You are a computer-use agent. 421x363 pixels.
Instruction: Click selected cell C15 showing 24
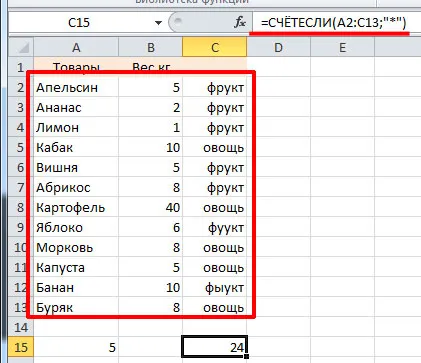tap(215, 347)
